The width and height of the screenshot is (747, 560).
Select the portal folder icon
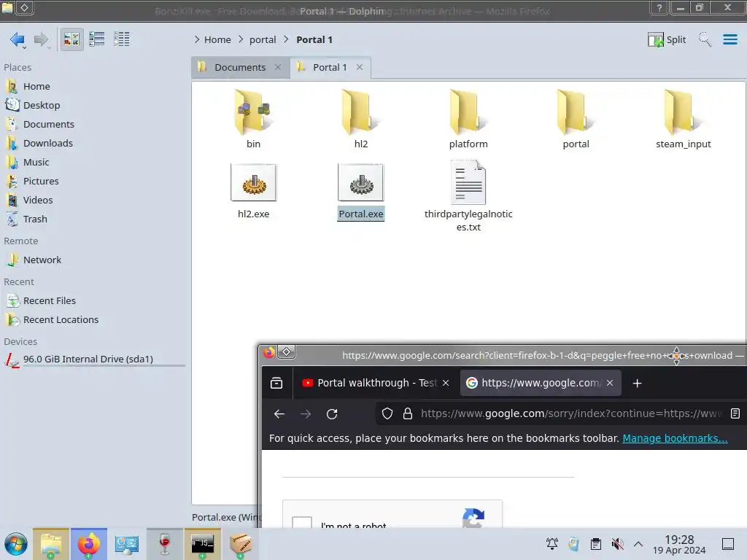pyautogui.click(x=576, y=112)
